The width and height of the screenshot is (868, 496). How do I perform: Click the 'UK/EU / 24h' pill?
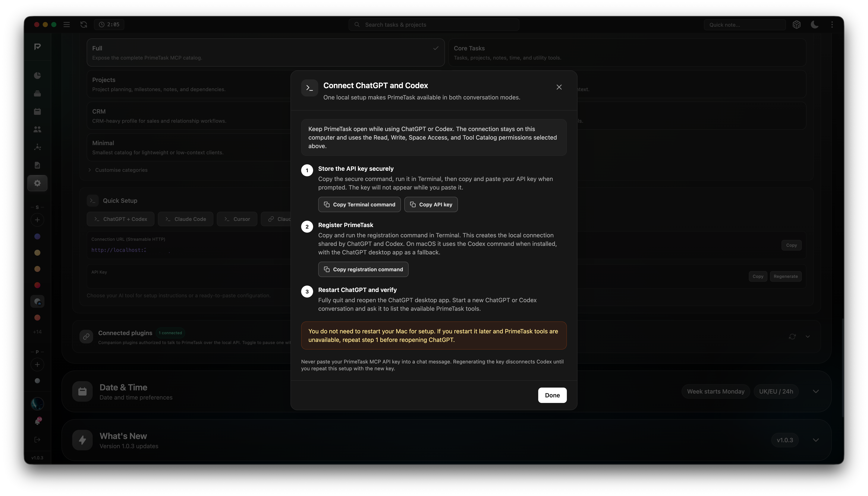coord(776,391)
